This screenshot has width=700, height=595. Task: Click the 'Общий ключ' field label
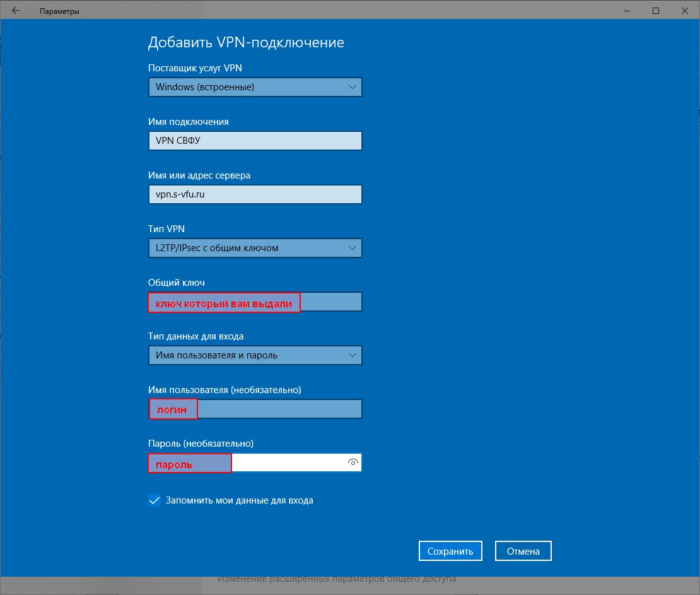click(x=176, y=283)
